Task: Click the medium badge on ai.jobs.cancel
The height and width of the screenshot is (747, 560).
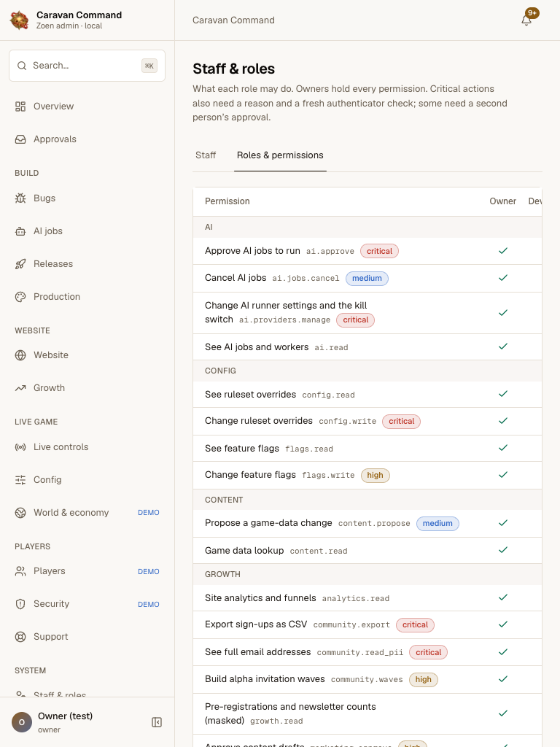Action: point(367,278)
